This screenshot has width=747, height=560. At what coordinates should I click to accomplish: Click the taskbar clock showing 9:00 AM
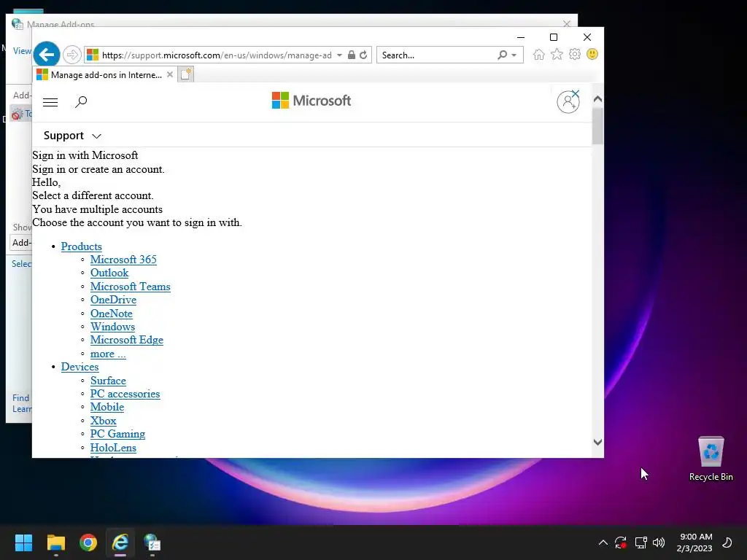tap(694, 542)
